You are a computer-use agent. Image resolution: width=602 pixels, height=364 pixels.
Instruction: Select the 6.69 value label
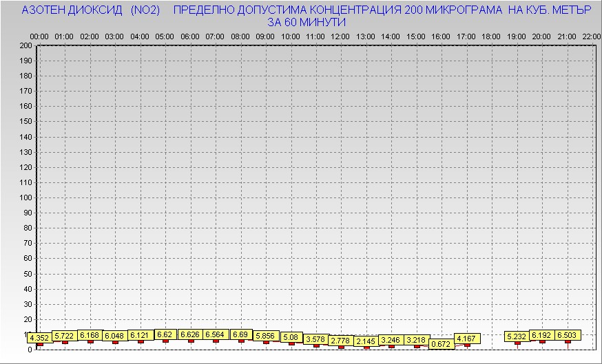coord(240,334)
